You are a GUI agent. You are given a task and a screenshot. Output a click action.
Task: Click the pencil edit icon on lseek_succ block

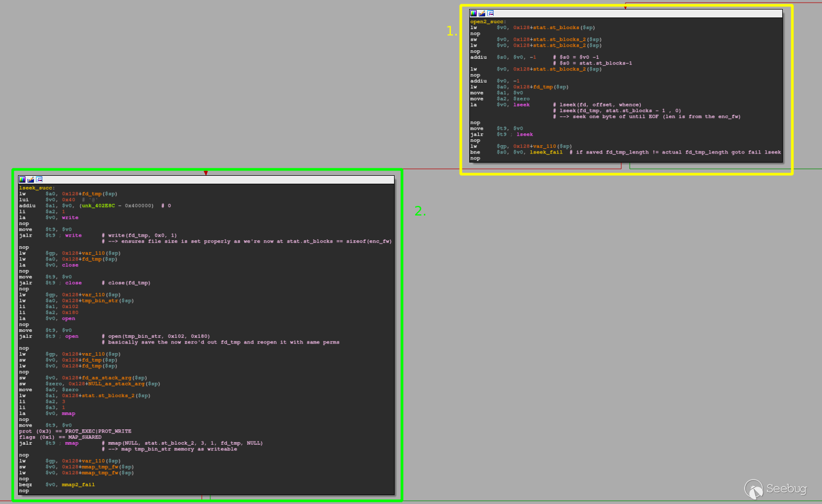[x=31, y=179]
